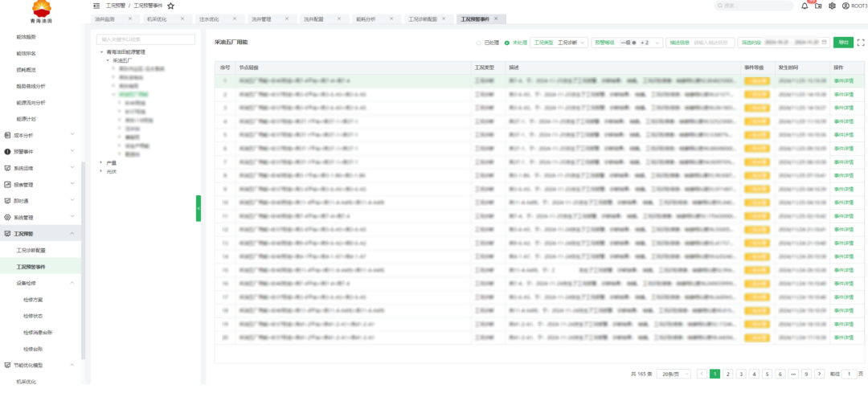Screen dimensions: 868x401
Task: Open the 预警等级 dropdown
Action: tap(627, 43)
